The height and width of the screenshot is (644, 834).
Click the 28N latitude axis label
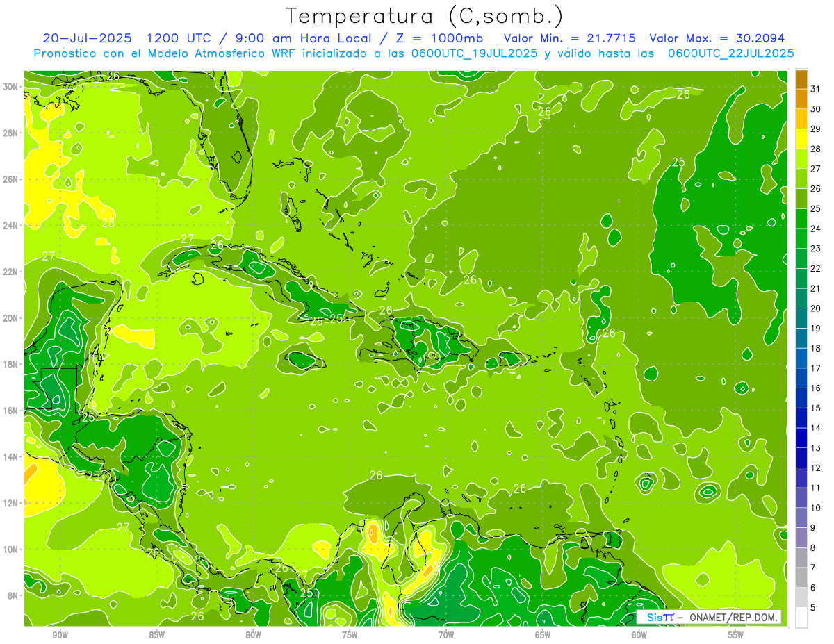12,133
